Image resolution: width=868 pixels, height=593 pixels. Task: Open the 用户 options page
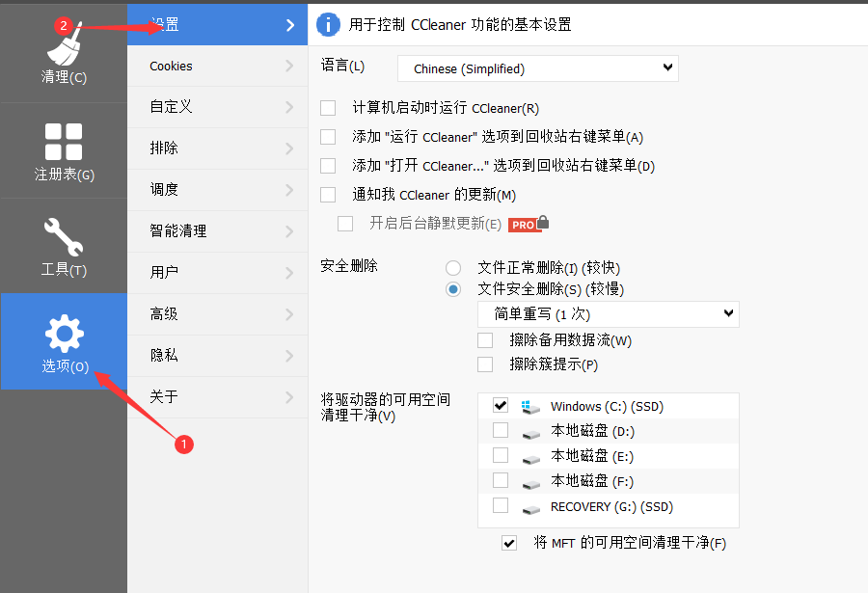(x=218, y=273)
